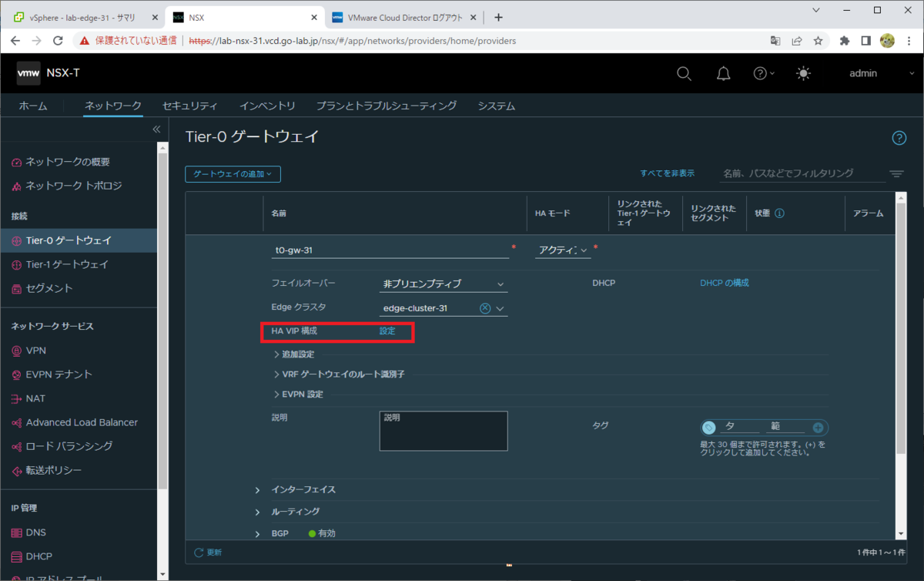Click the refresh 更新 icon at bottom

(x=199, y=552)
